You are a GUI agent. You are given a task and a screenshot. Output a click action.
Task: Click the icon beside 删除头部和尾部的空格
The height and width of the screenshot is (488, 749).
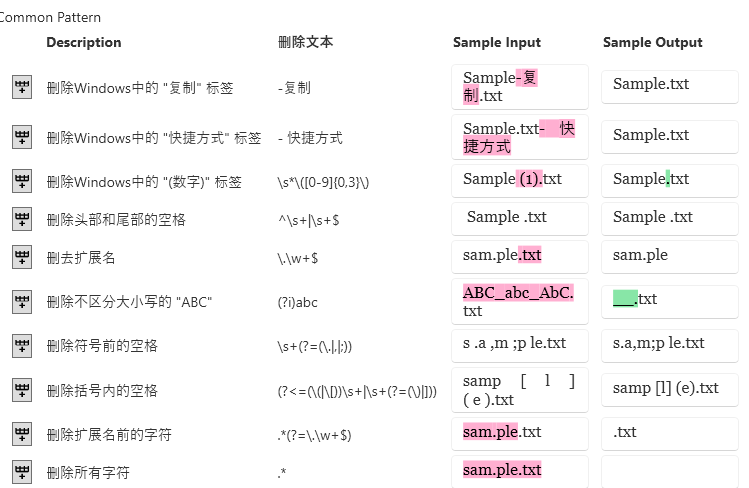tap(22, 219)
